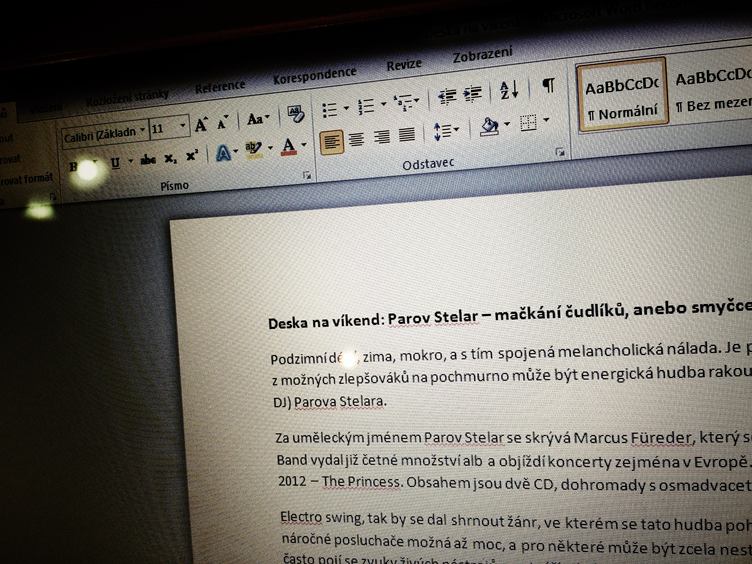Screen dimensions: 752x564
Task: Expand the numbering library arrow
Action: pyautogui.click(x=383, y=104)
